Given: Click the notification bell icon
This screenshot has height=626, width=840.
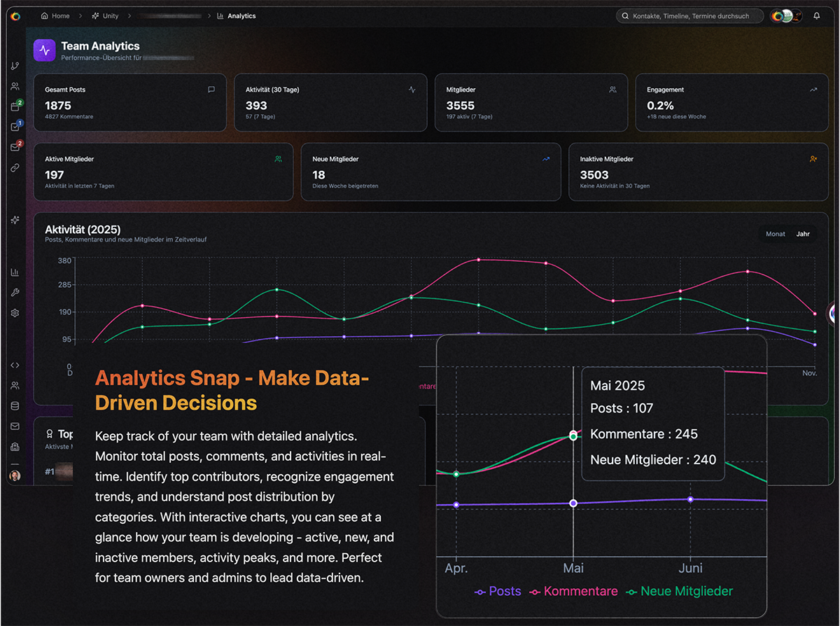Looking at the screenshot, I should pos(817,16).
